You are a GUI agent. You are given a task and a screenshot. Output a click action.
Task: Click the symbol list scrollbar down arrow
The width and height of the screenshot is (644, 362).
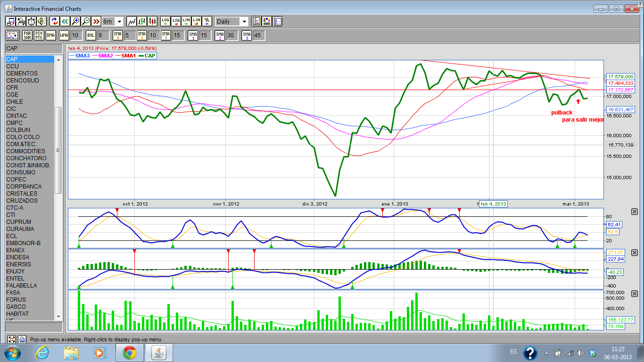58,316
